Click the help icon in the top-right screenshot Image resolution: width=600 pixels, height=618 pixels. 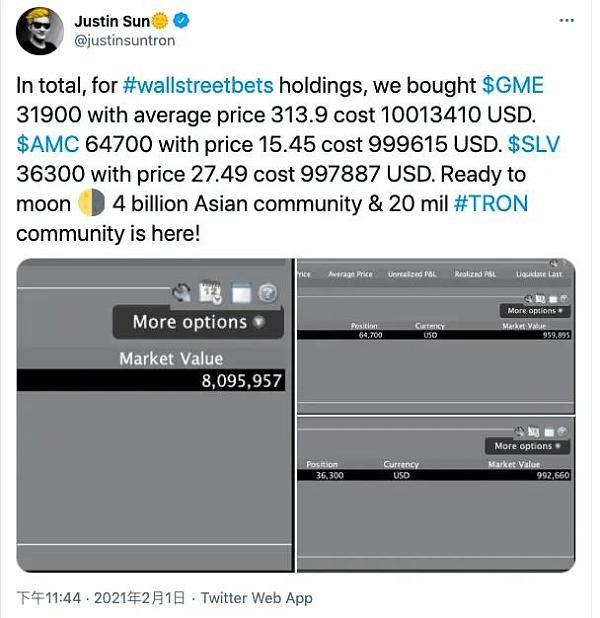tap(566, 298)
